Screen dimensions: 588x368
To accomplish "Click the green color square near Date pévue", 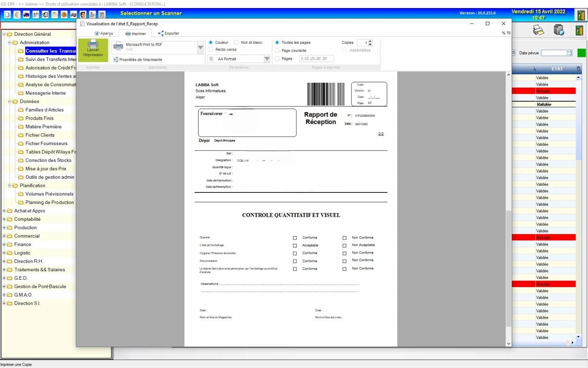I will [x=581, y=53].
